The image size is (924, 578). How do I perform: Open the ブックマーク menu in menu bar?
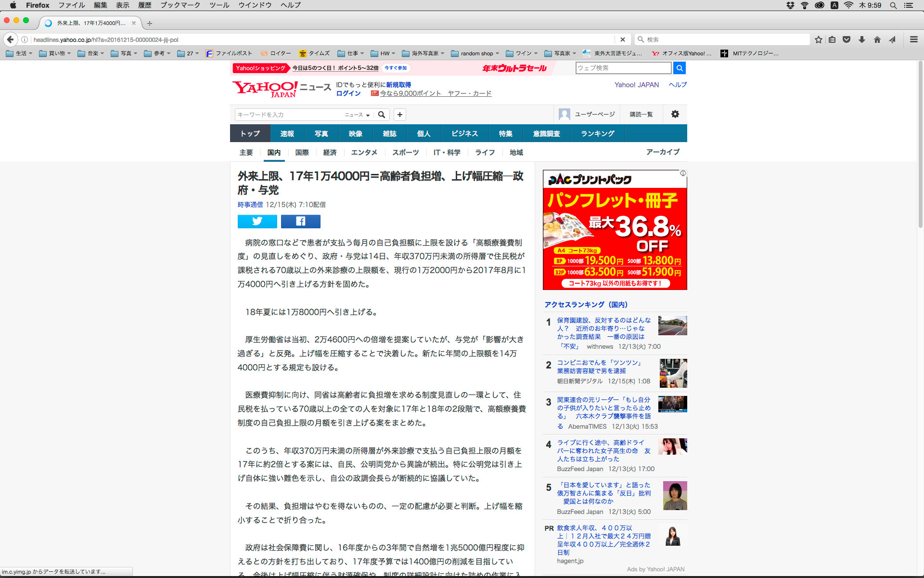(x=180, y=5)
